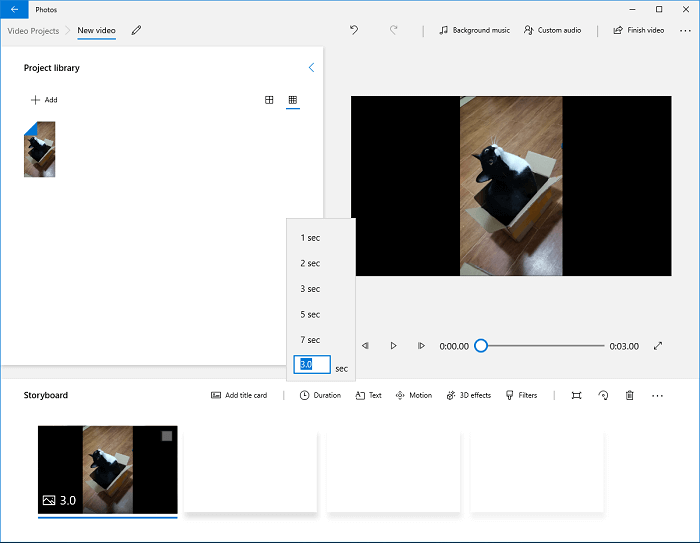Viewport: 700px width, 543px height.
Task: Open Custom audio settings
Action: pyautogui.click(x=553, y=30)
